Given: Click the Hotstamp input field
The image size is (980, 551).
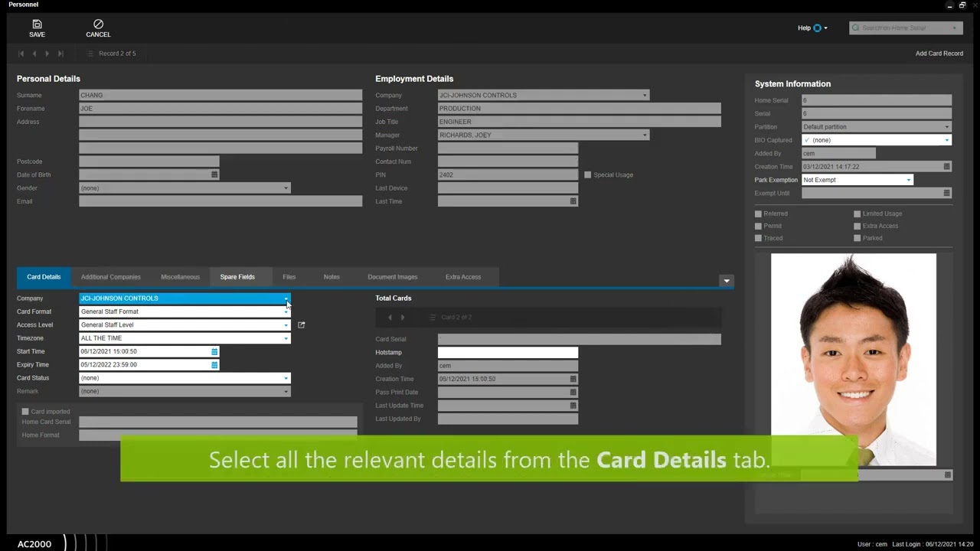Looking at the screenshot, I should pos(508,353).
